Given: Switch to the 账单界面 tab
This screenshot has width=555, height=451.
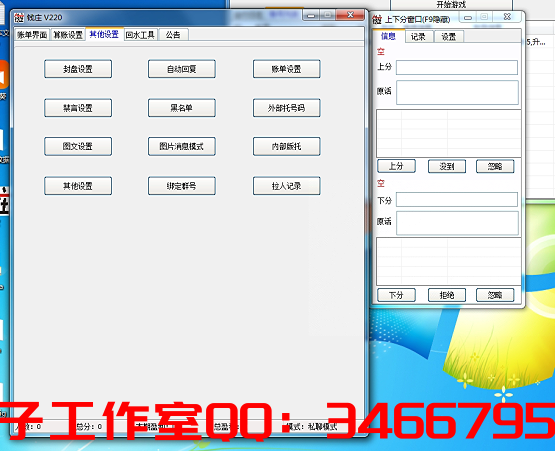Looking at the screenshot, I should click(32, 35).
